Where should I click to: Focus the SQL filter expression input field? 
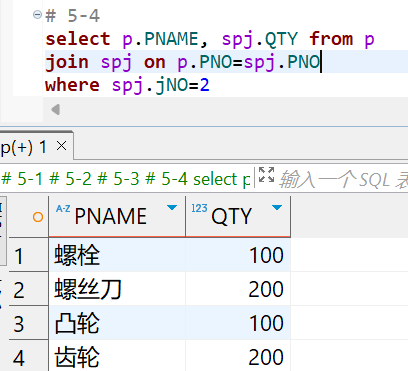pyautogui.click(x=343, y=179)
